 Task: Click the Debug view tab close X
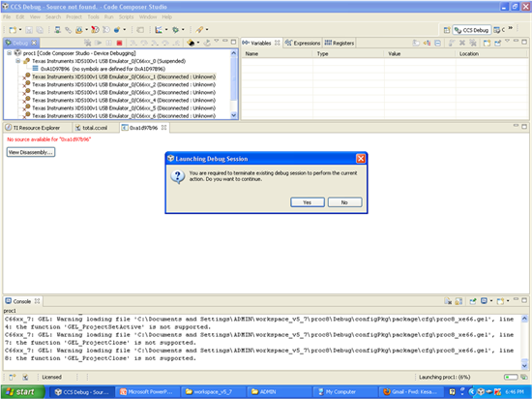(34, 43)
